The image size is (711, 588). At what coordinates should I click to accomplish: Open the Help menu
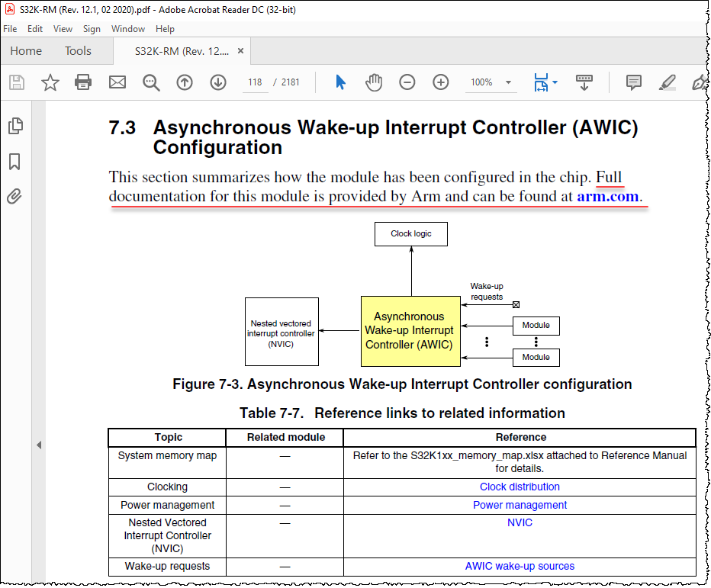(165, 29)
